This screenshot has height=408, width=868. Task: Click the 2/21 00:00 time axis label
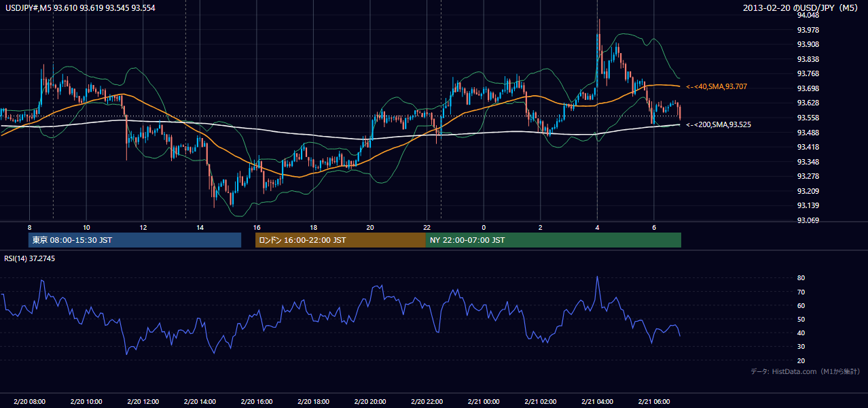coord(484,402)
